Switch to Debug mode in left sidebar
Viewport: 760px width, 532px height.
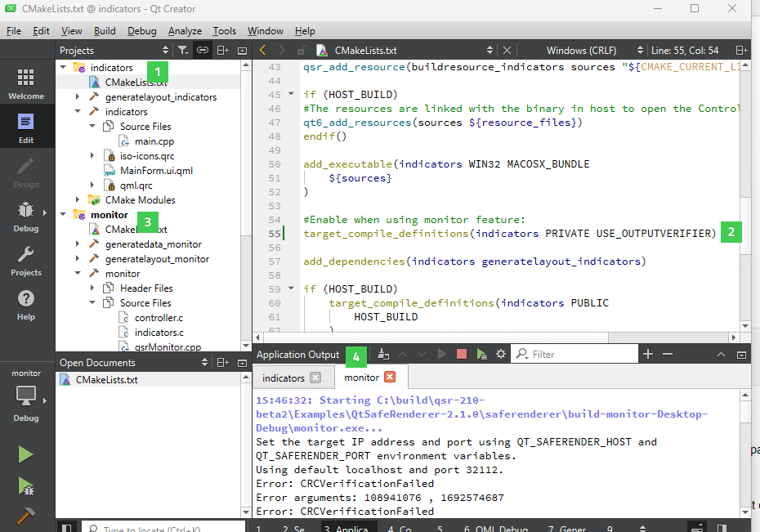[x=25, y=217]
